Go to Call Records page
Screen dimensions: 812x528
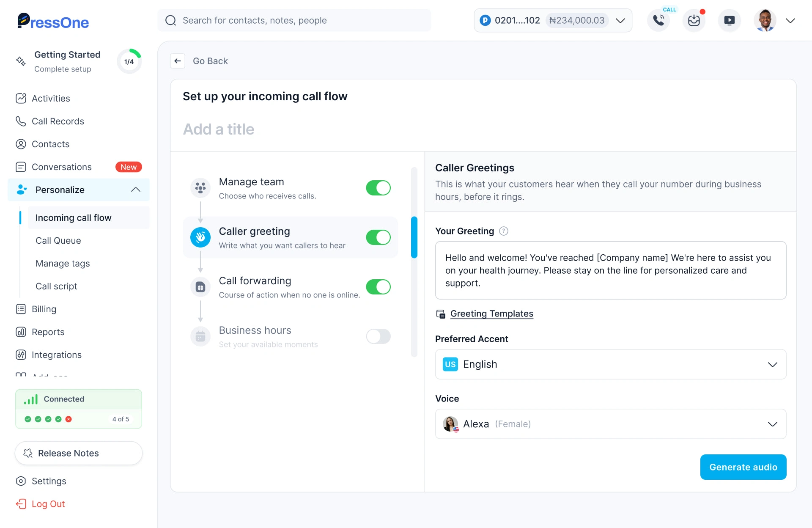(x=58, y=121)
